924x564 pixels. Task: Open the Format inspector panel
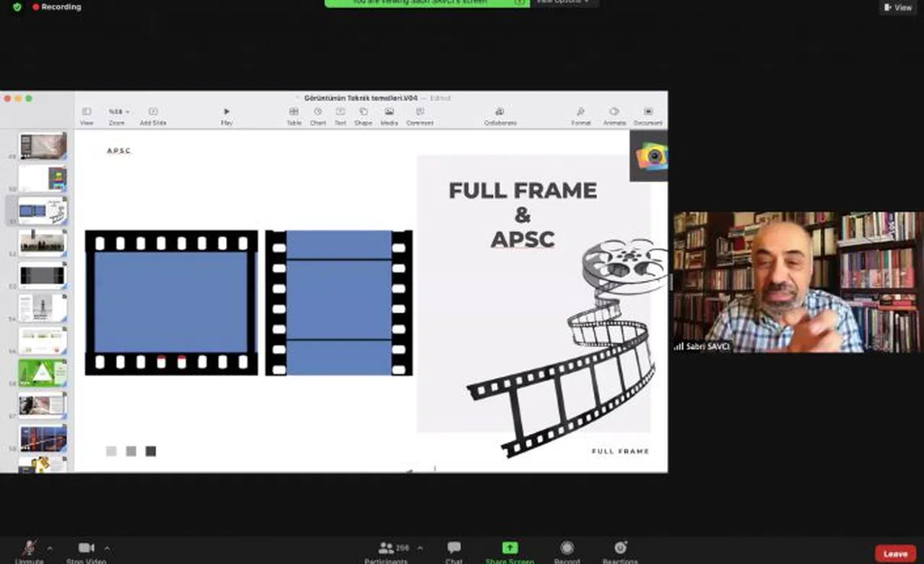pos(580,113)
